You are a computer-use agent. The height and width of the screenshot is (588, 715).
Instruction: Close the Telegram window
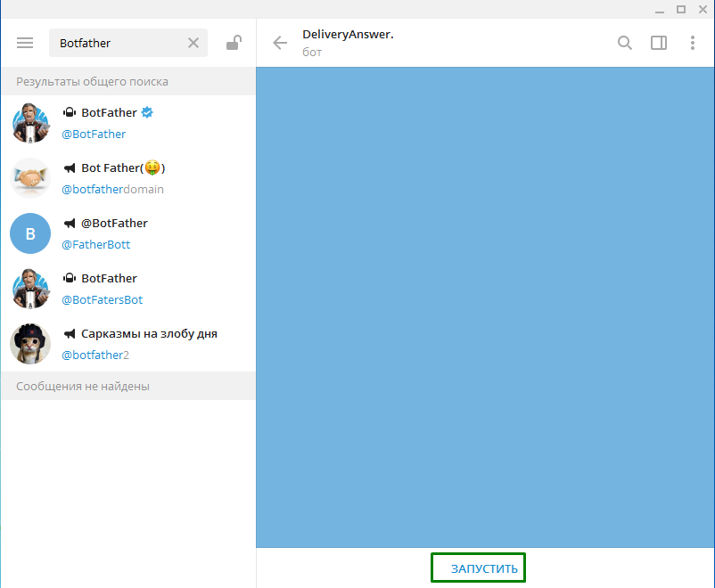tap(703, 9)
